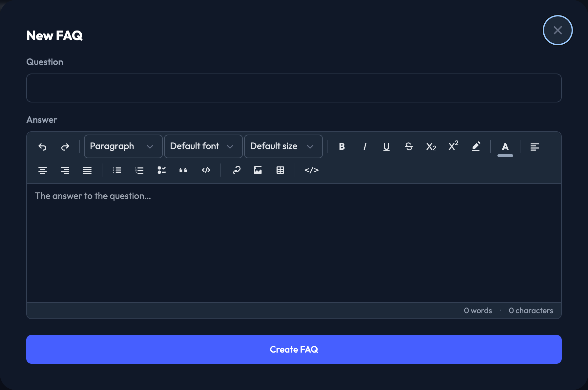
Task: Open the Default size dropdown
Action: pyautogui.click(x=283, y=146)
